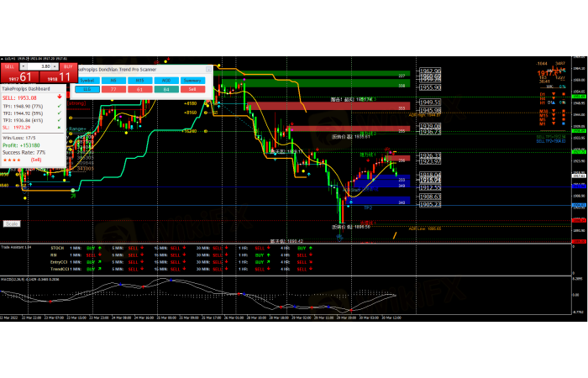Click the green zone labeled 338
The image size is (588, 378).
[403, 86]
